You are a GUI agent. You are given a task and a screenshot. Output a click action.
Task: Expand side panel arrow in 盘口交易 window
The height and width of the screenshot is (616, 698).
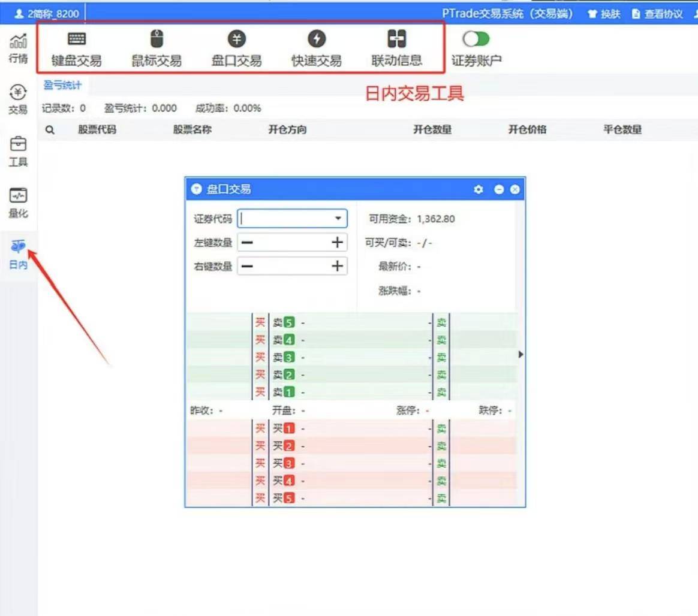coord(521,355)
